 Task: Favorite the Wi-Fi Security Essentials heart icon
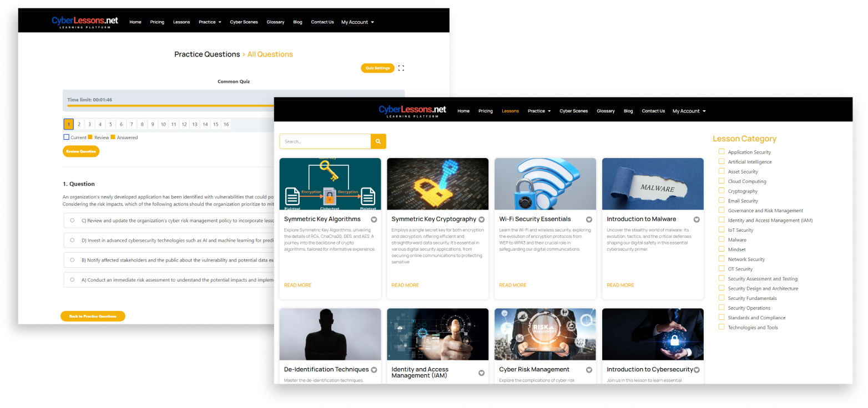(x=589, y=220)
